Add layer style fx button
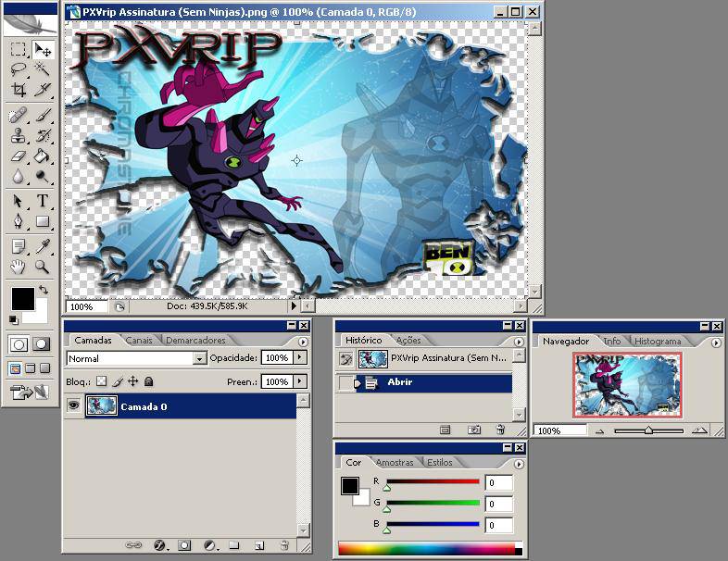Viewport: 728px width, 561px height. [x=159, y=545]
